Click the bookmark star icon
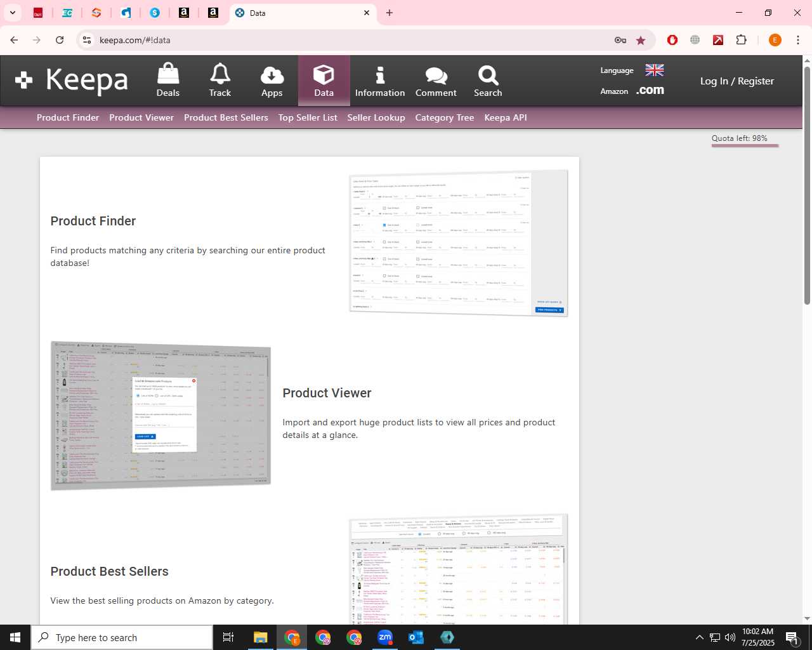The image size is (812, 650). point(641,40)
